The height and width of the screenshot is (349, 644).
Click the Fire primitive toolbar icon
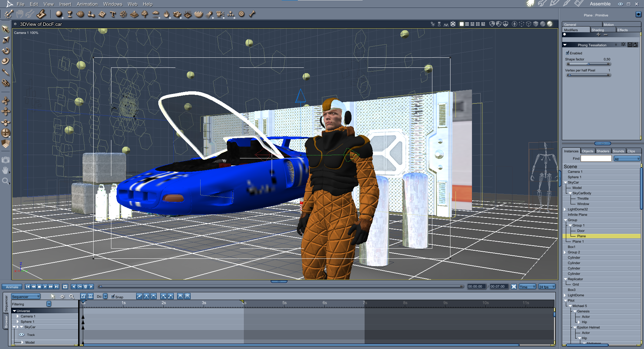point(166,14)
